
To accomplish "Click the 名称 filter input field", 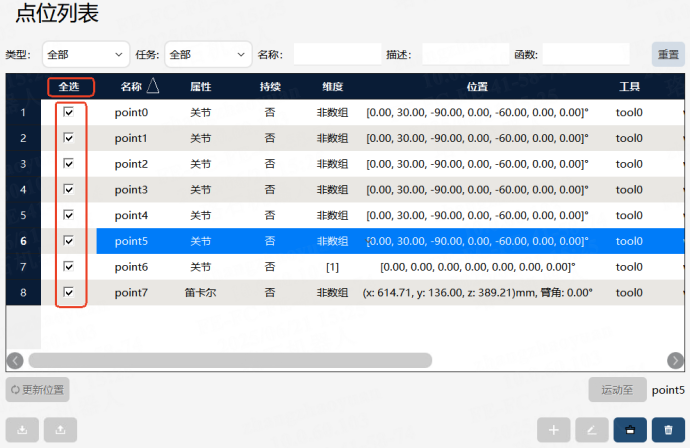I will (338, 55).
